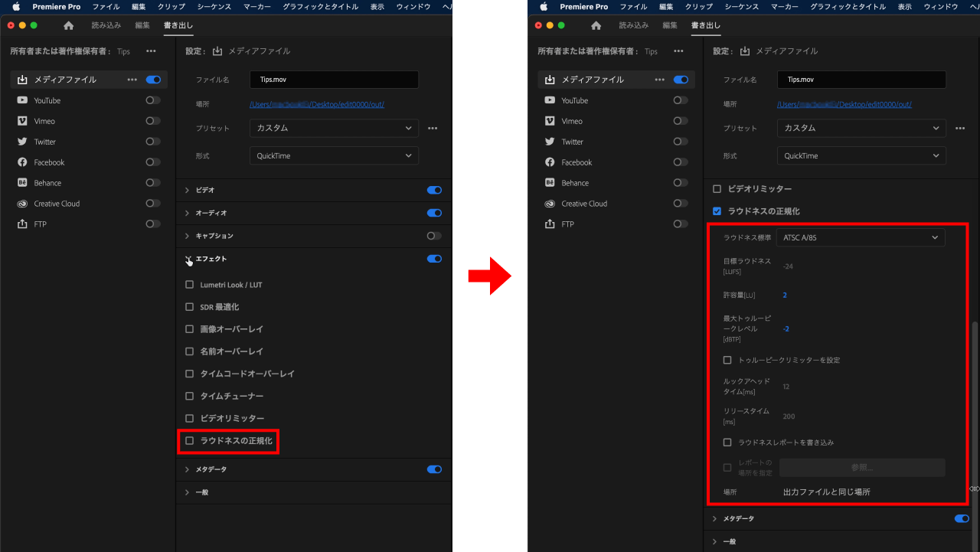Open three-dot menu beside Tips, right window
Viewport: 980px width, 552px height.
[x=678, y=51]
